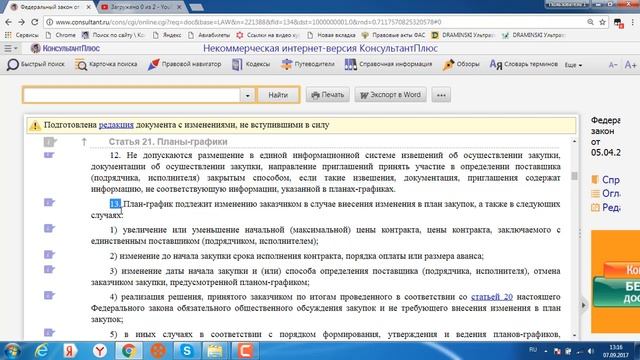Click the up arrow beside Статья 21 heading
Viewport: 640px width, 360px height.
tap(84, 142)
